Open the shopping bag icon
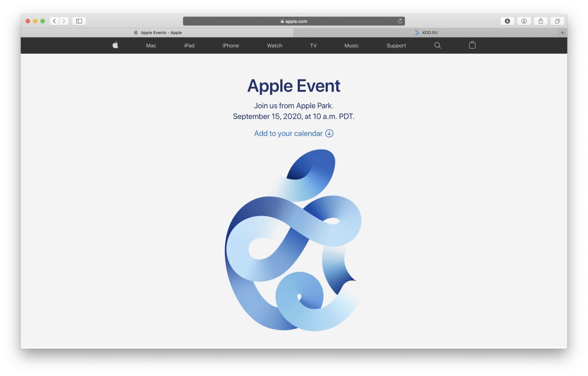 pos(472,45)
